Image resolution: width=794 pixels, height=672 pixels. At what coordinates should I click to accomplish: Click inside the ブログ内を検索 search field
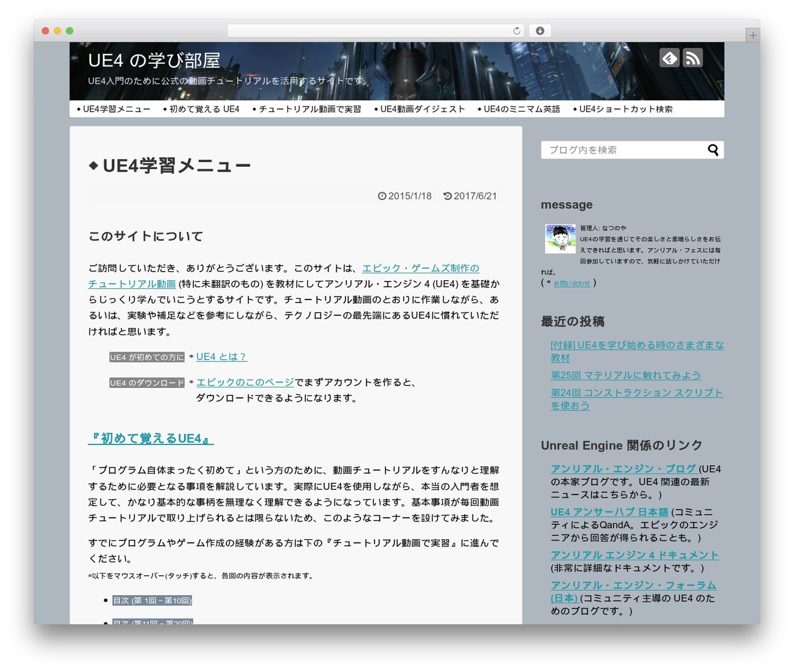pyautogui.click(x=632, y=150)
